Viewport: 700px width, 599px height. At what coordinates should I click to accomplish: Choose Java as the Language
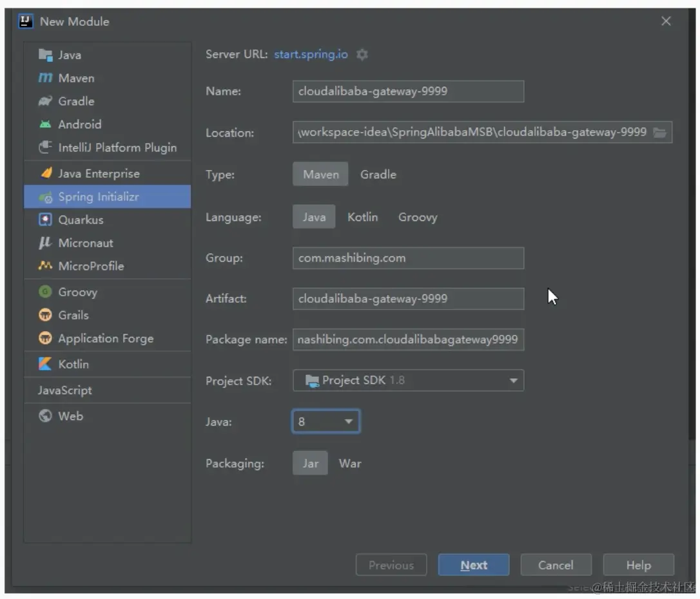[x=314, y=217]
